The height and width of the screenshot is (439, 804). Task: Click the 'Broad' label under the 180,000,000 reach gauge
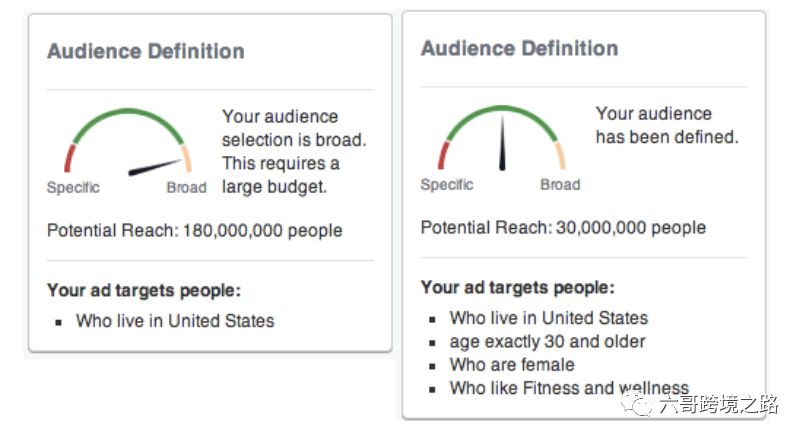(186, 188)
